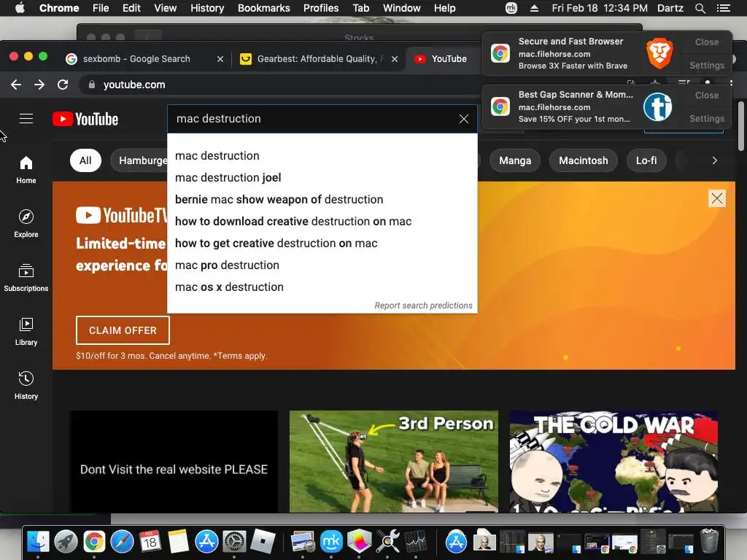Open Safari from the dock
747x560 pixels.
coord(123,542)
